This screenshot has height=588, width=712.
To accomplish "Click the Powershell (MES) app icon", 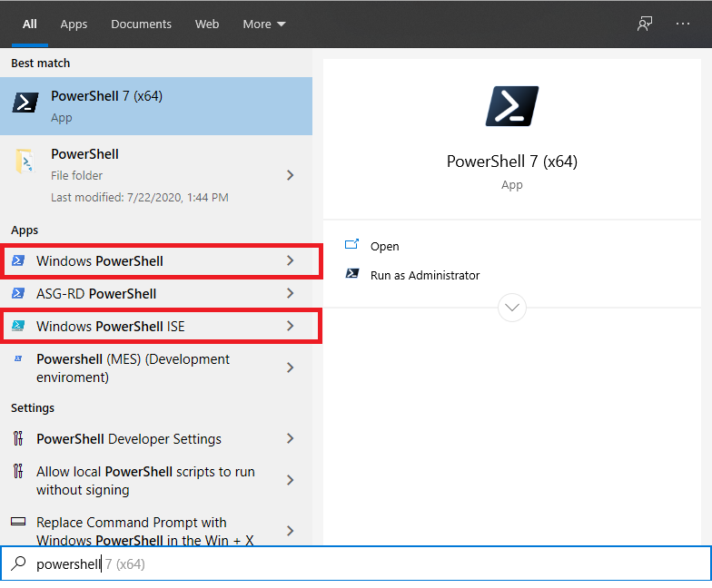I will 18,358.
